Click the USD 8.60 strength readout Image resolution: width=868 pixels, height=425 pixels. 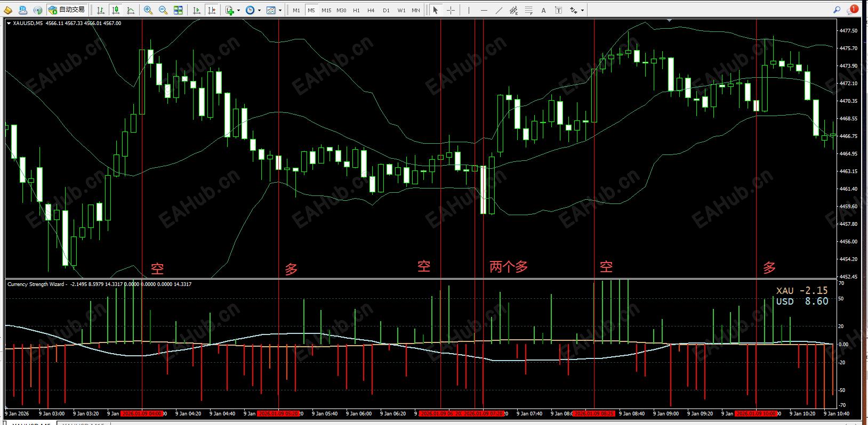802,301
